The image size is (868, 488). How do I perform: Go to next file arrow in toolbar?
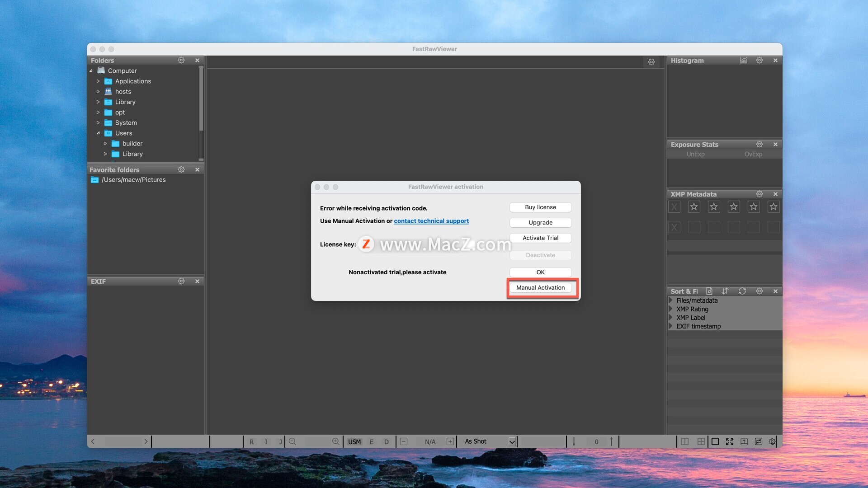[146, 441]
